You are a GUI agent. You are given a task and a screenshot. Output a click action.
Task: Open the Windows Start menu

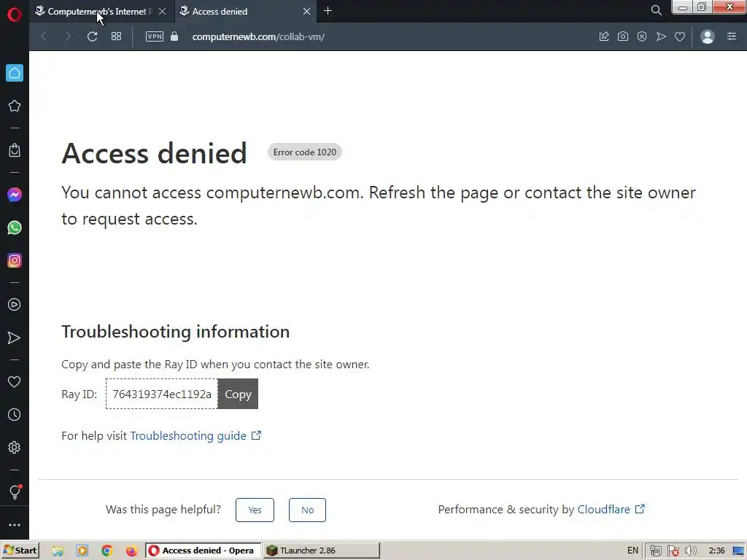tap(20, 551)
